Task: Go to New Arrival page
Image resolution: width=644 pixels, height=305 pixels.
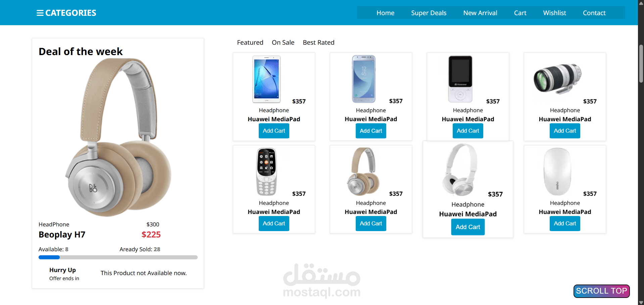Action: [480, 13]
